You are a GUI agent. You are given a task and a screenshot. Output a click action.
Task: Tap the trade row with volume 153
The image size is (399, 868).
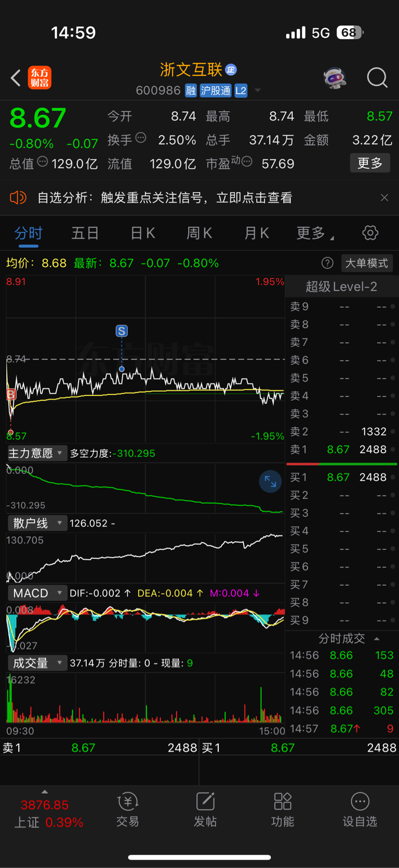point(341,655)
